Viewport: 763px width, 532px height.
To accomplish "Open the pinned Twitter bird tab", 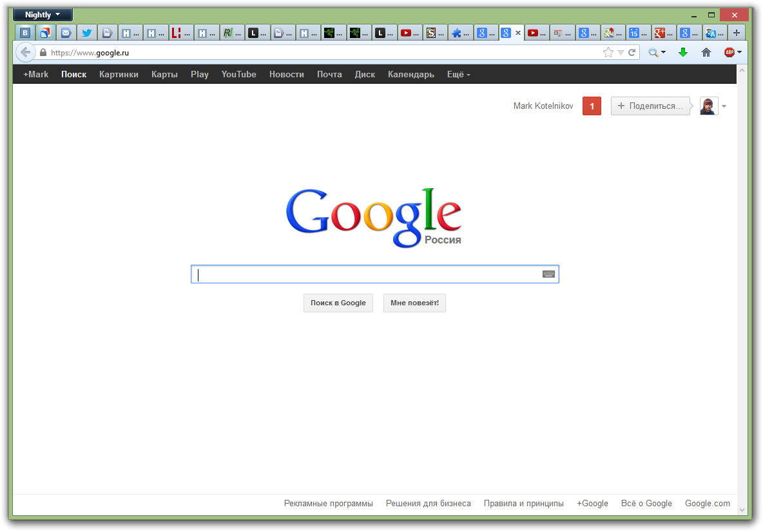I will point(86,33).
